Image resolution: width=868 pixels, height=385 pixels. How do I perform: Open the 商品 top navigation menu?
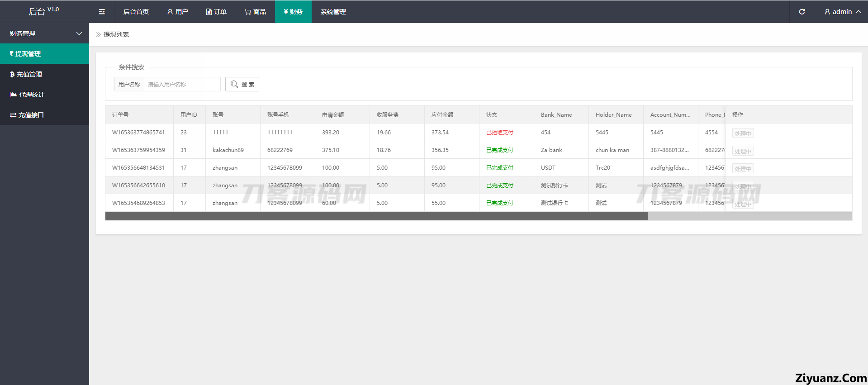point(255,12)
